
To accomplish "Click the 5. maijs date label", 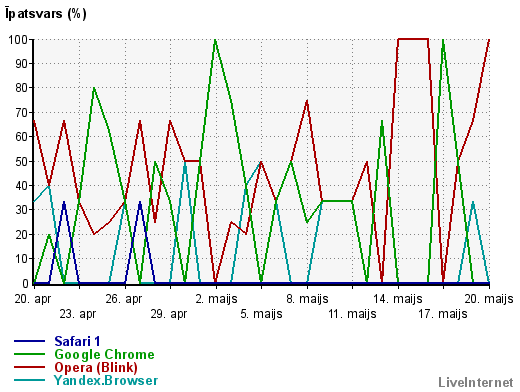I will point(261,314).
